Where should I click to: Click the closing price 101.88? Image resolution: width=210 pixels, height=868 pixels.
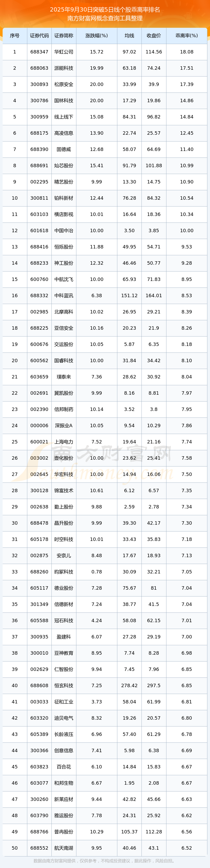coord(154,165)
